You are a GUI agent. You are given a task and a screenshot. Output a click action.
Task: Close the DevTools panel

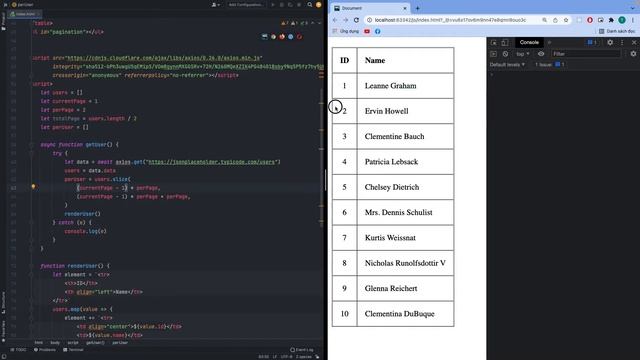coord(634,42)
